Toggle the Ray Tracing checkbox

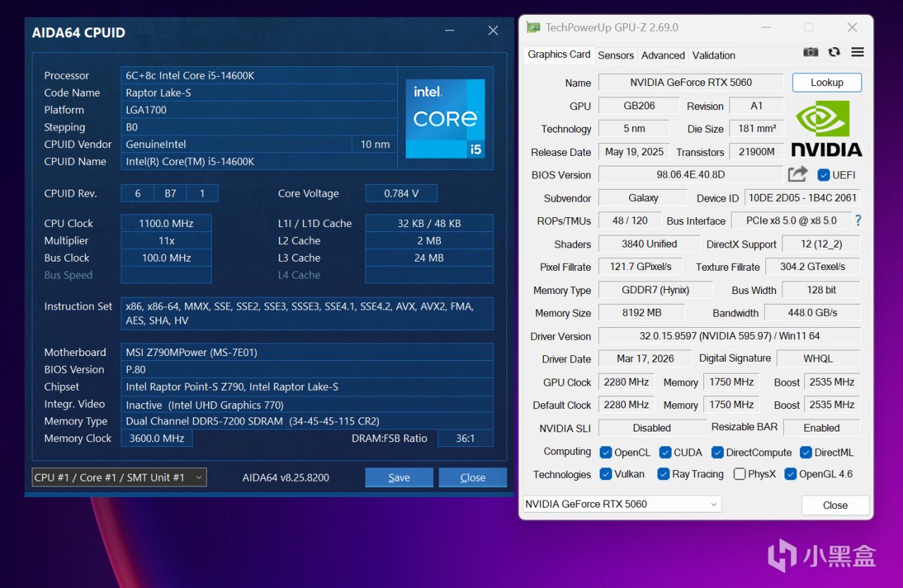point(663,474)
